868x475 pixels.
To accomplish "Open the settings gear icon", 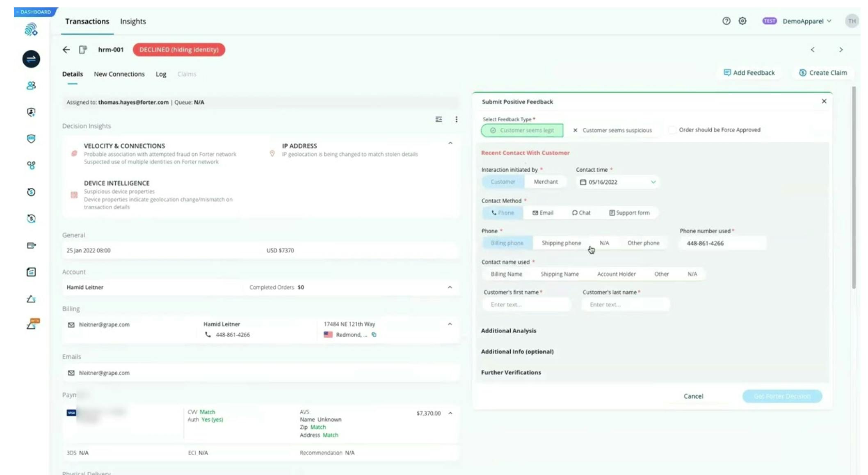I will point(742,21).
